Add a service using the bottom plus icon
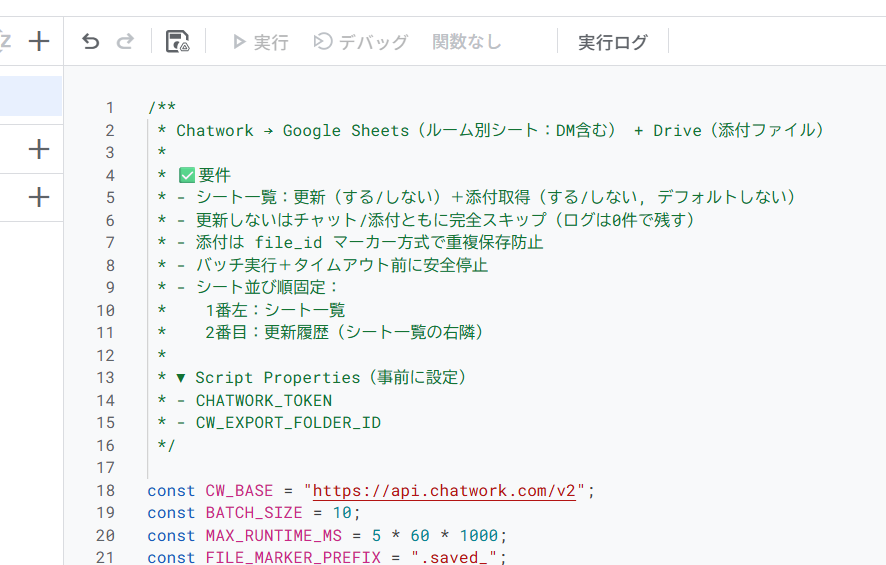 click(x=39, y=197)
